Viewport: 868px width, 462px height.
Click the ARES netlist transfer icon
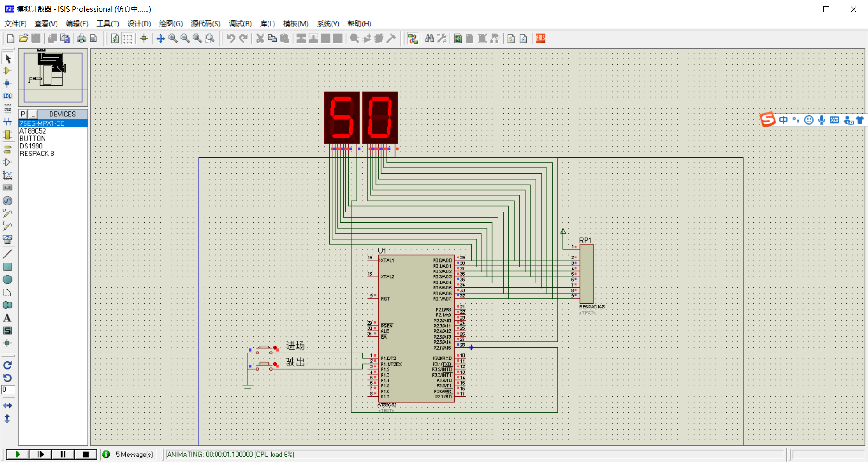point(541,38)
